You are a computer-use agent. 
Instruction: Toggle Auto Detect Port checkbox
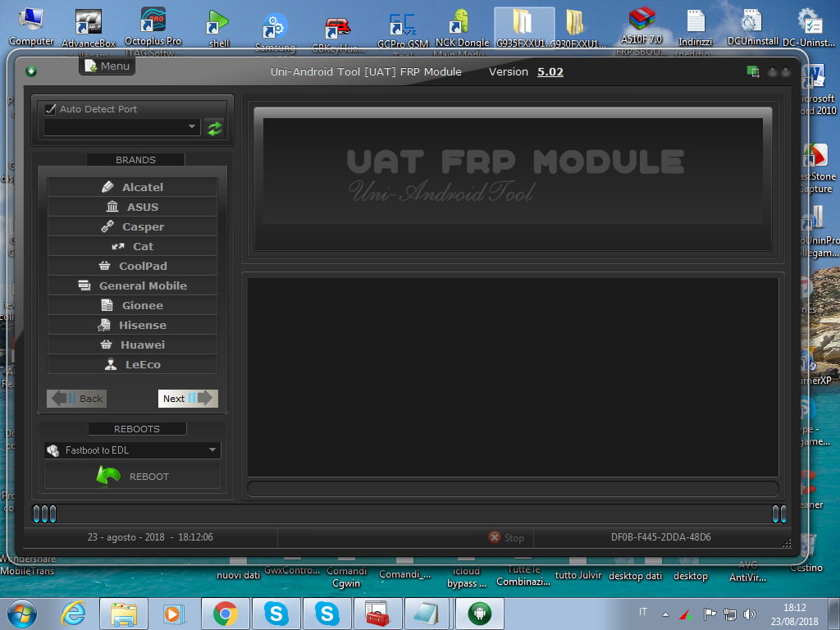[51, 109]
